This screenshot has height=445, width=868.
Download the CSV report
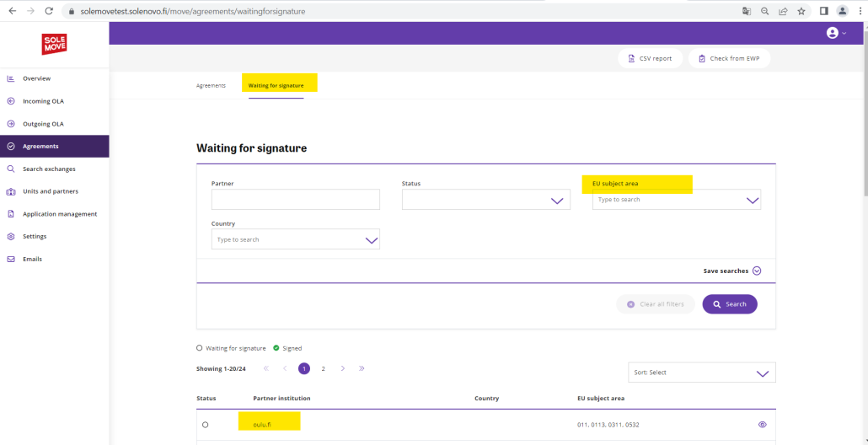[651, 59]
